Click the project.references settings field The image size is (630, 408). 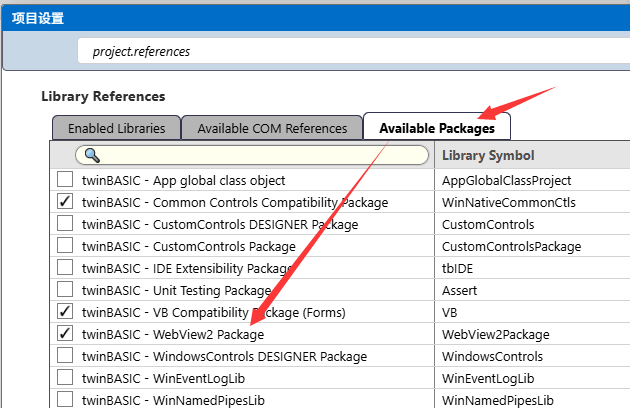[x=354, y=51]
